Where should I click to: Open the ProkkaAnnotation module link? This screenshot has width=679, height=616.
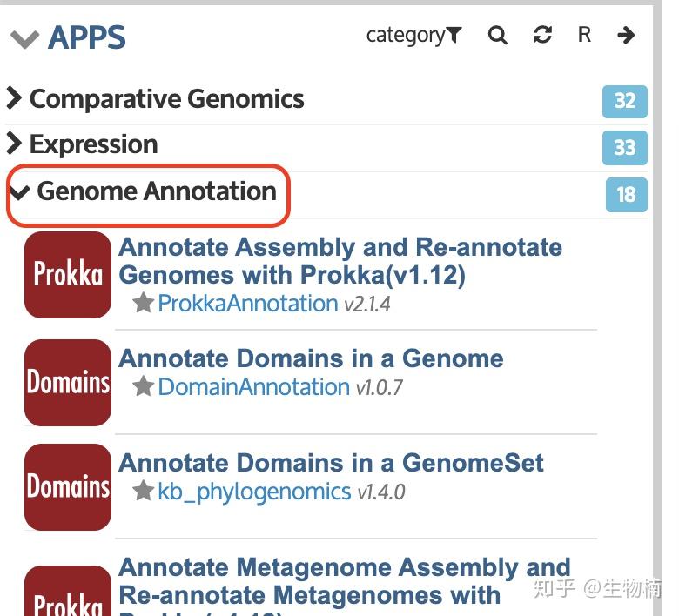coord(248,304)
